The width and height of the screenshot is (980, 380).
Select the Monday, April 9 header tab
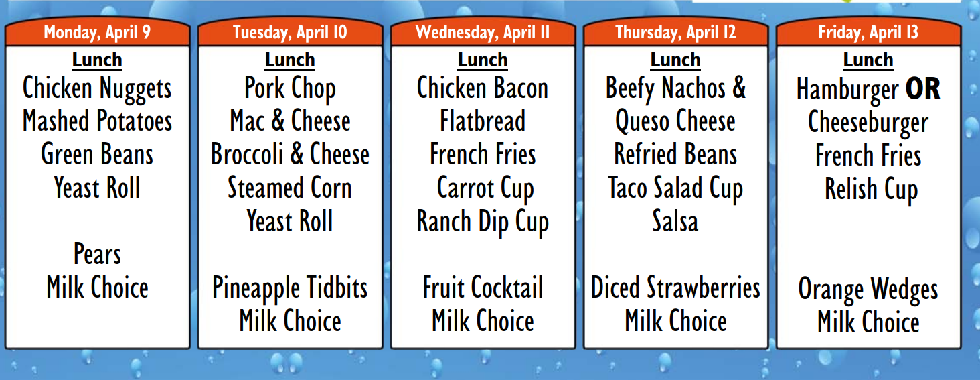click(x=97, y=32)
